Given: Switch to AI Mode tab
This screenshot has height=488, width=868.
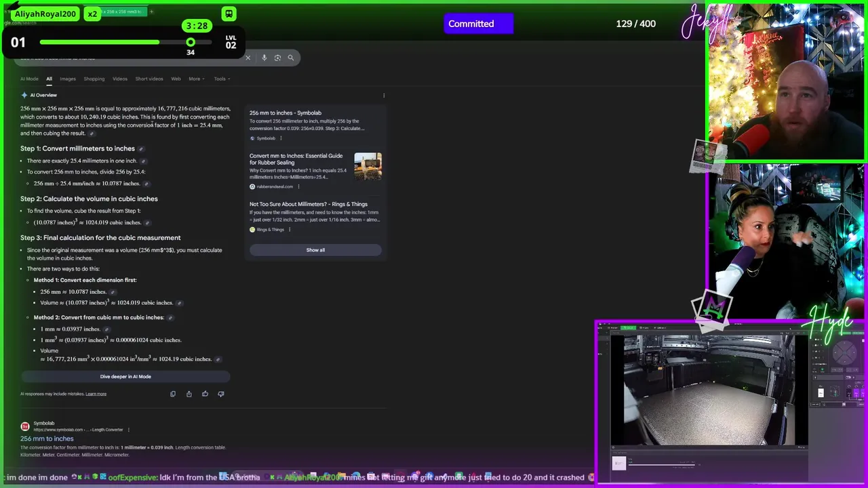Looking at the screenshot, I should click(x=29, y=79).
